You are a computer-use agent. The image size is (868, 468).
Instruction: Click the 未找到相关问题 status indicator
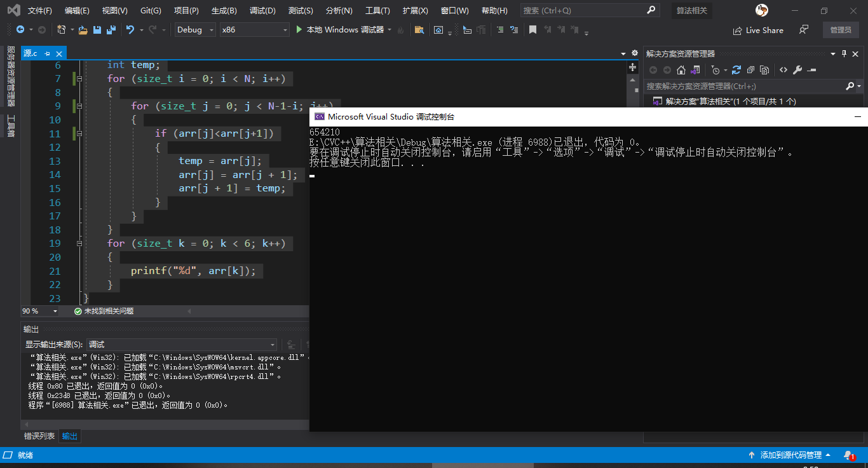pyautogui.click(x=104, y=311)
